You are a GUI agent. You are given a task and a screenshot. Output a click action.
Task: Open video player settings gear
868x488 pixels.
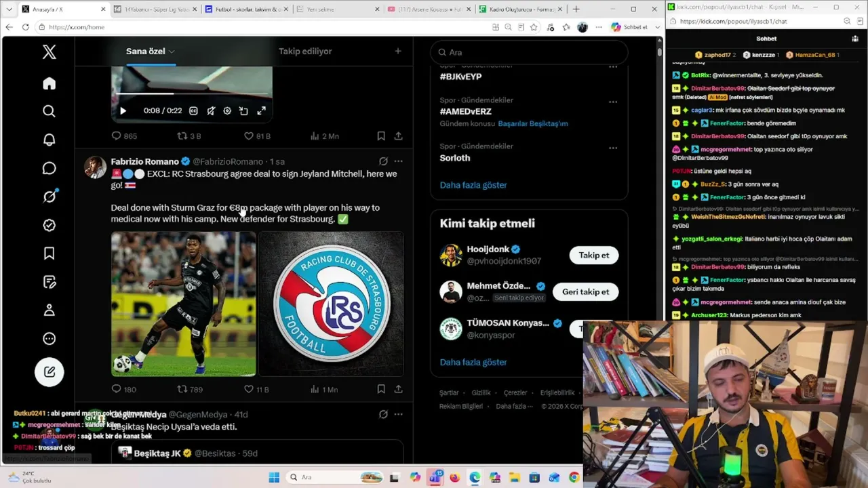click(227, 110)
